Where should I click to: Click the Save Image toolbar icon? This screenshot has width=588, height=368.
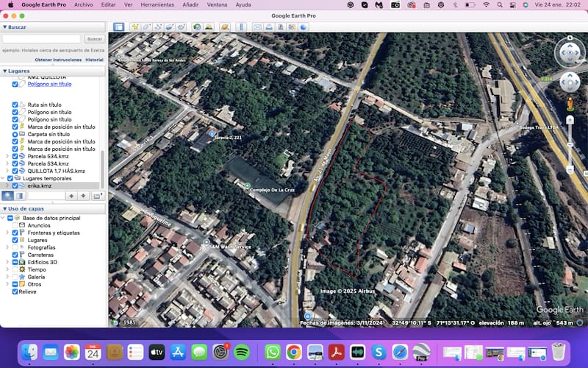(x=281, y=27)
